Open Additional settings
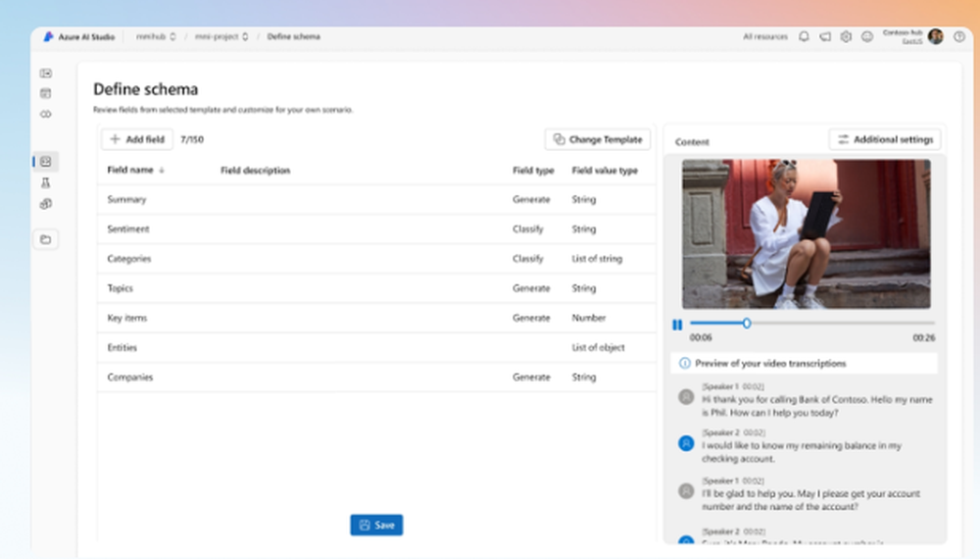 [x=885, y=139]
